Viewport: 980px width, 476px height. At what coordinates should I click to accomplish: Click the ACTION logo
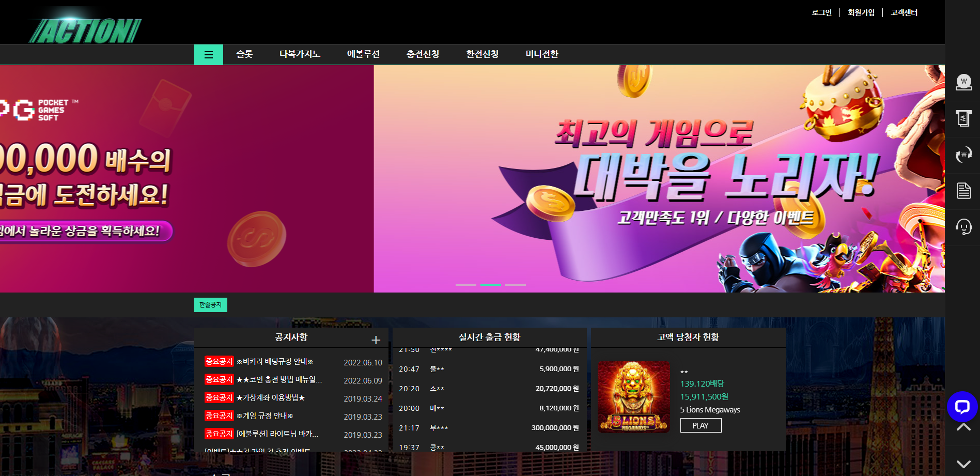pyautogui.click(x=85, y=30)
